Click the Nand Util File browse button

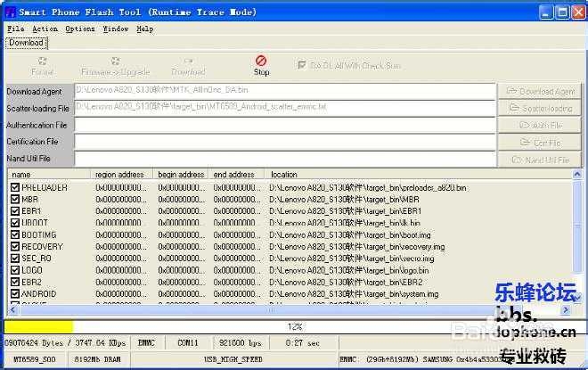[540, 160]
